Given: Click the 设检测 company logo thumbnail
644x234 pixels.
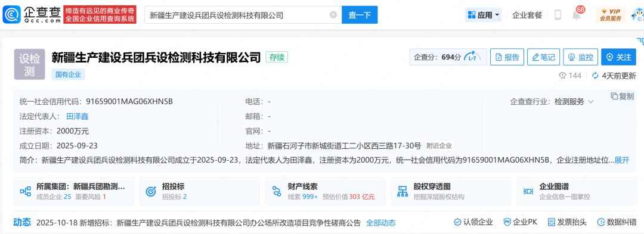Looking at the screenshot, I should point(30,64).
